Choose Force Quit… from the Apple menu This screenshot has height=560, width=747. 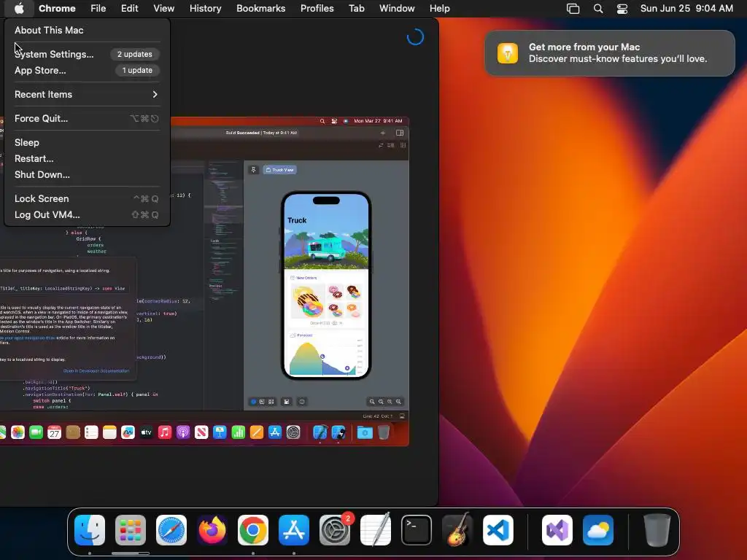[x=87, y=119]
